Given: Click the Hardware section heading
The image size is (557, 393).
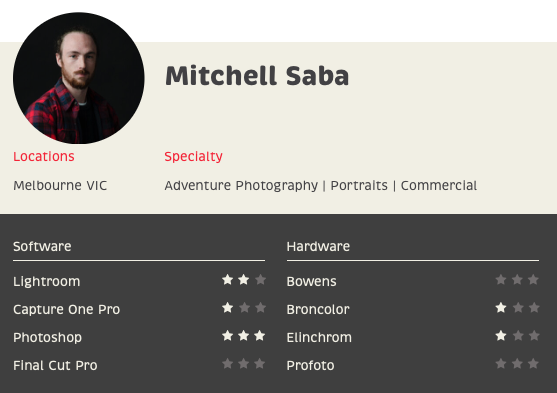Looking at the screenshot, I should pyautogui.click(x=318, y=247).
